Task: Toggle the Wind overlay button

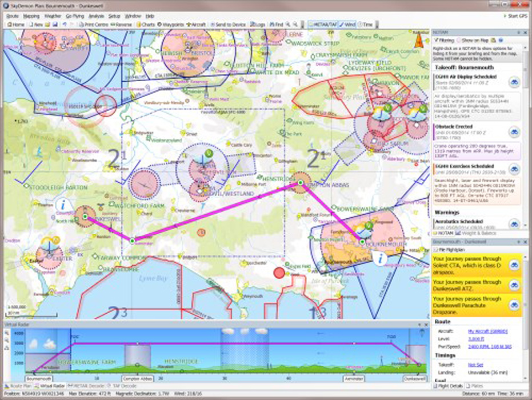Action: pos(347,25)
